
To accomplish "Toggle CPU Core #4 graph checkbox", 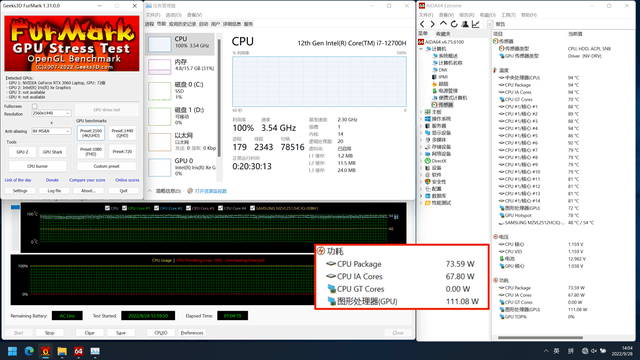I will 220,208.
